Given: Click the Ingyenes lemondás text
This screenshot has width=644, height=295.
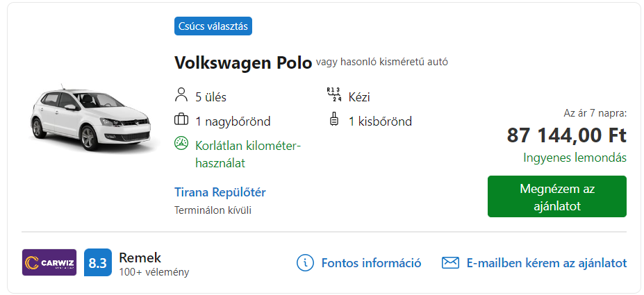Looking at the screenshot, I should [x=575, y=158].
